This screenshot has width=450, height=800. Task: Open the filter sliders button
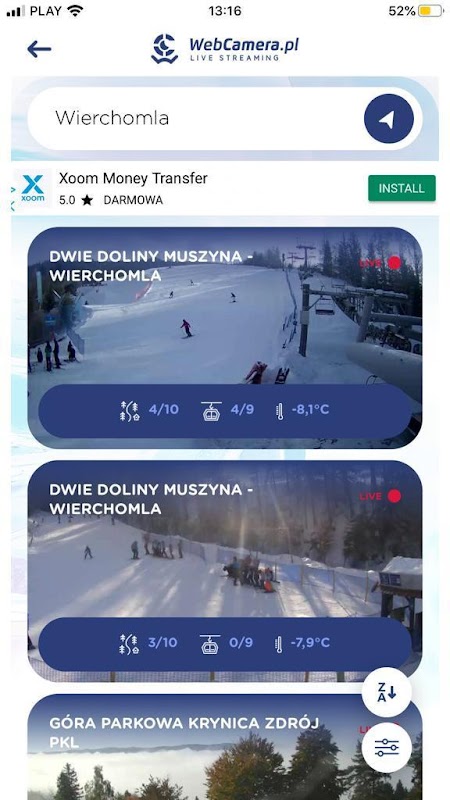click(387, 747)
